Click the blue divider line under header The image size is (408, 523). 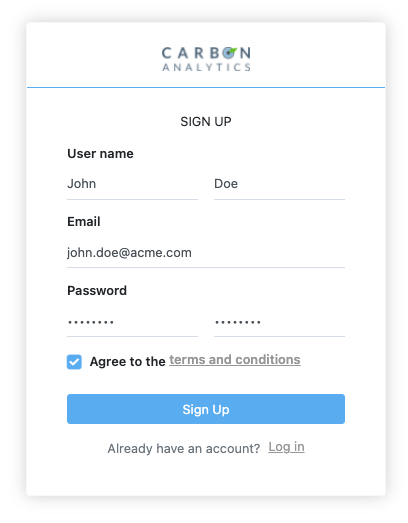(206, 87)
